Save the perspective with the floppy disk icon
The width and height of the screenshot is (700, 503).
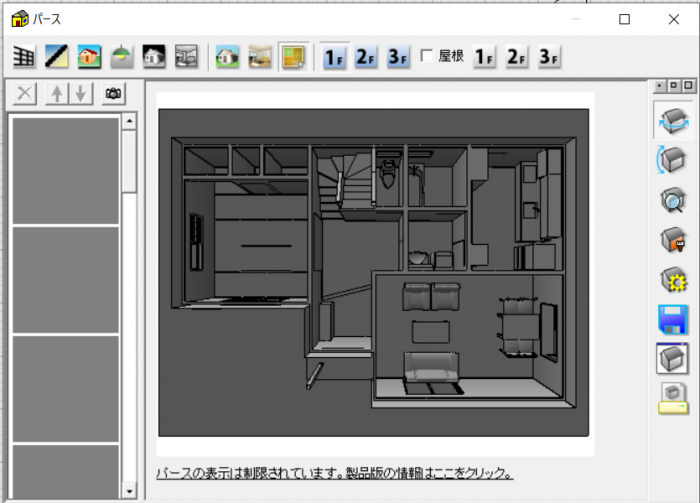(673, 320)
